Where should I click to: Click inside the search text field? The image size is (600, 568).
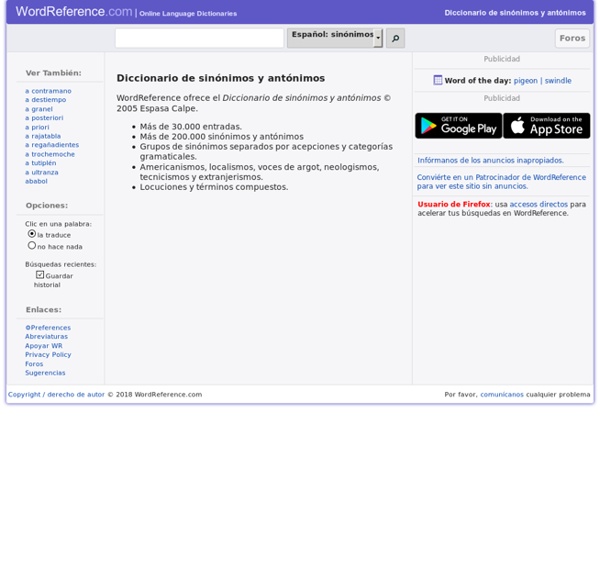[x=199, y=38]
